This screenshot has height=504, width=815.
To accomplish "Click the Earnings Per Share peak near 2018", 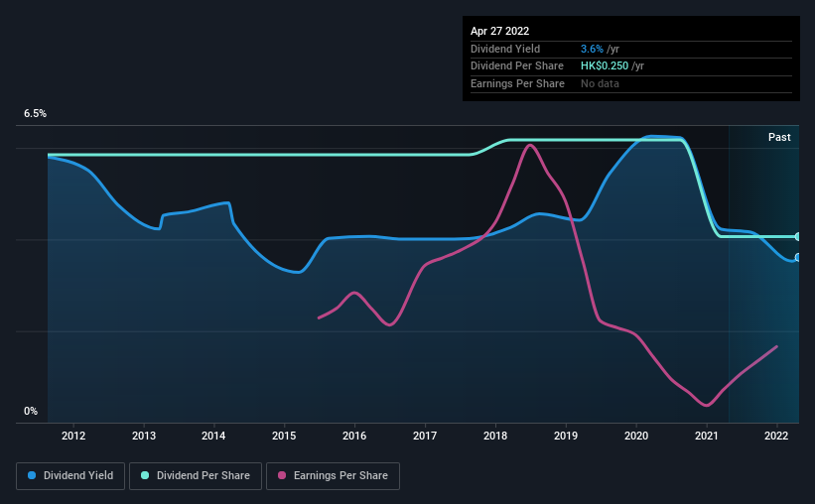I will [x=529, y=146].
